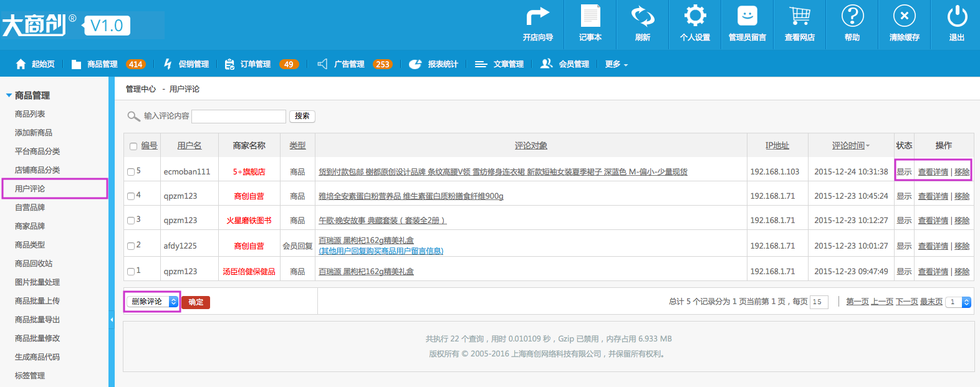
Task: Click the order icon of 订单管理
Action: tap(229, 64)
